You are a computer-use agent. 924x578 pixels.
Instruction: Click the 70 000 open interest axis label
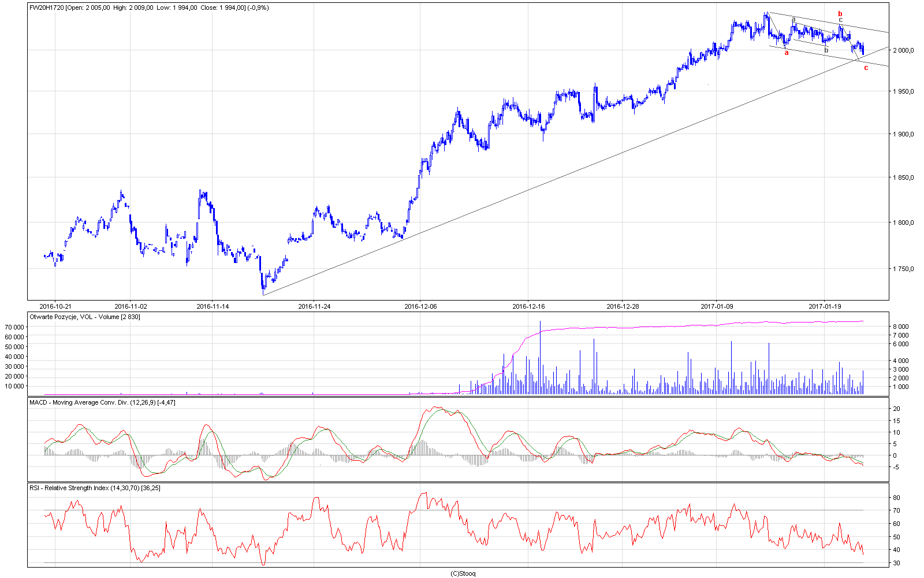14,327
